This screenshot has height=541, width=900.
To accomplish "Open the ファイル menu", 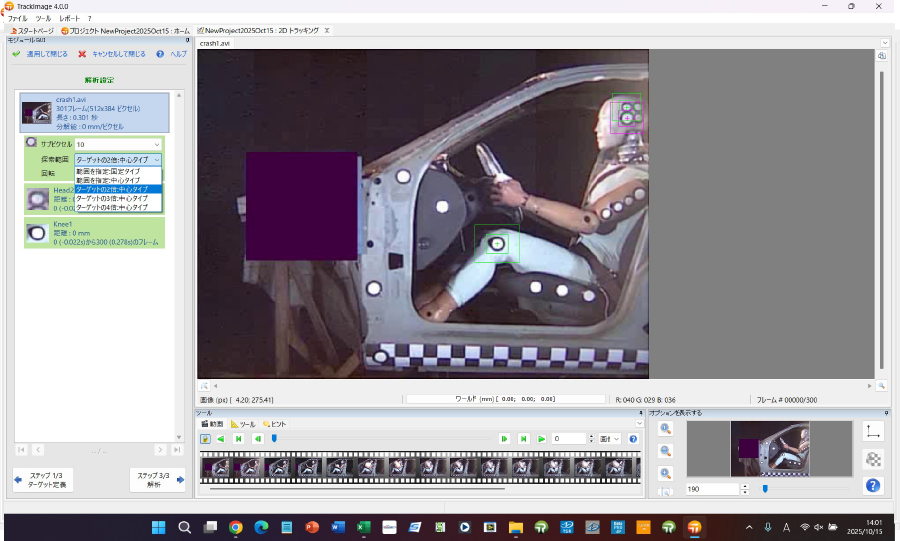I will (x=18, y=19).
